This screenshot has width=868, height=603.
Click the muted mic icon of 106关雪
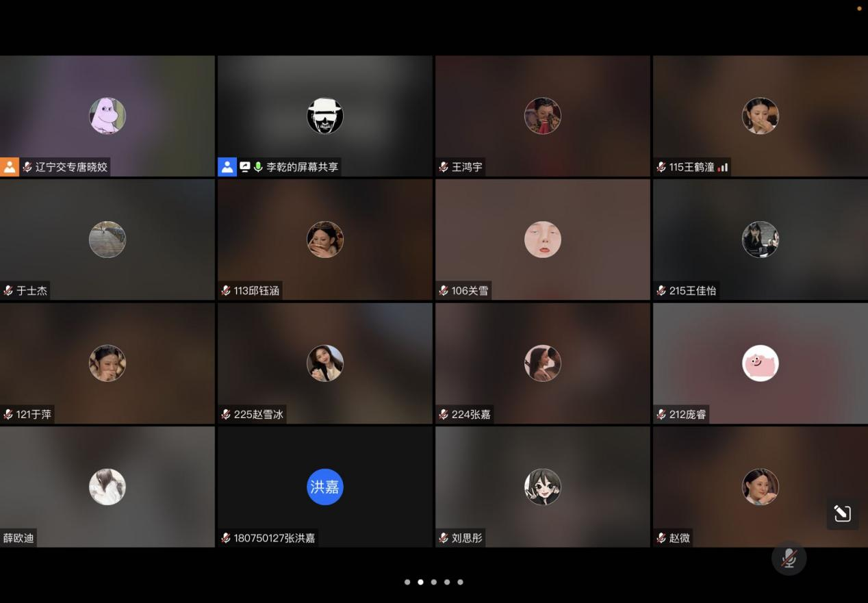point(444,290)
